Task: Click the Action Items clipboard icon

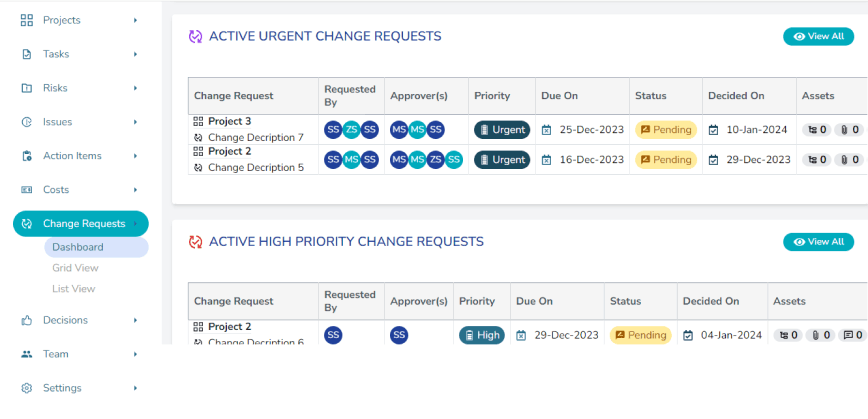Action: [27, 156]
